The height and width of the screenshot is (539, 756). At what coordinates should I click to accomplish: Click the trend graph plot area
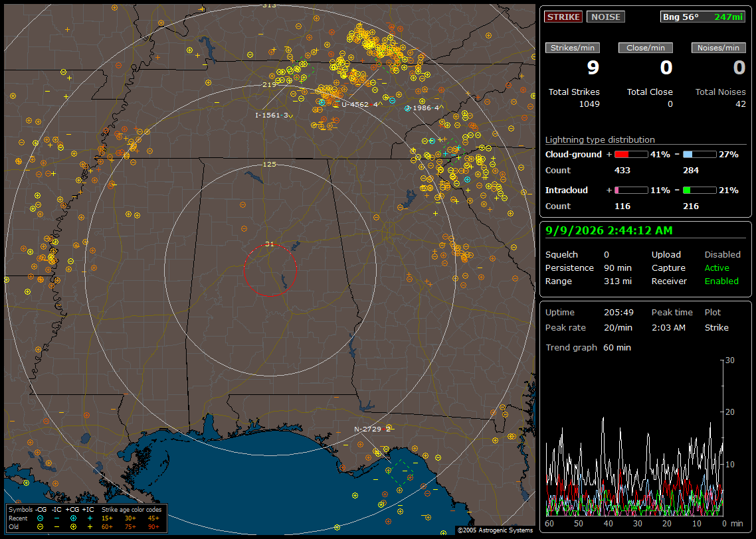pyautogui.click(x=634, y=437)
